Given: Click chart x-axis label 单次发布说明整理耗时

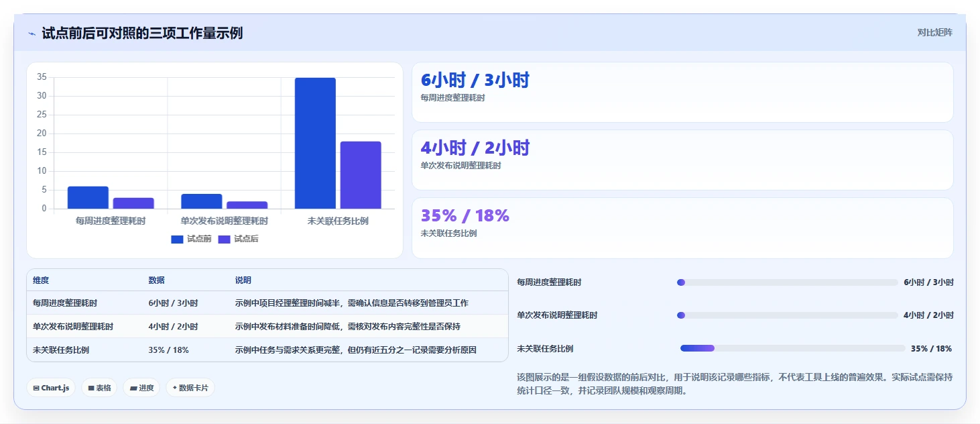Looking at the screenshot, I should pos(225,220).
